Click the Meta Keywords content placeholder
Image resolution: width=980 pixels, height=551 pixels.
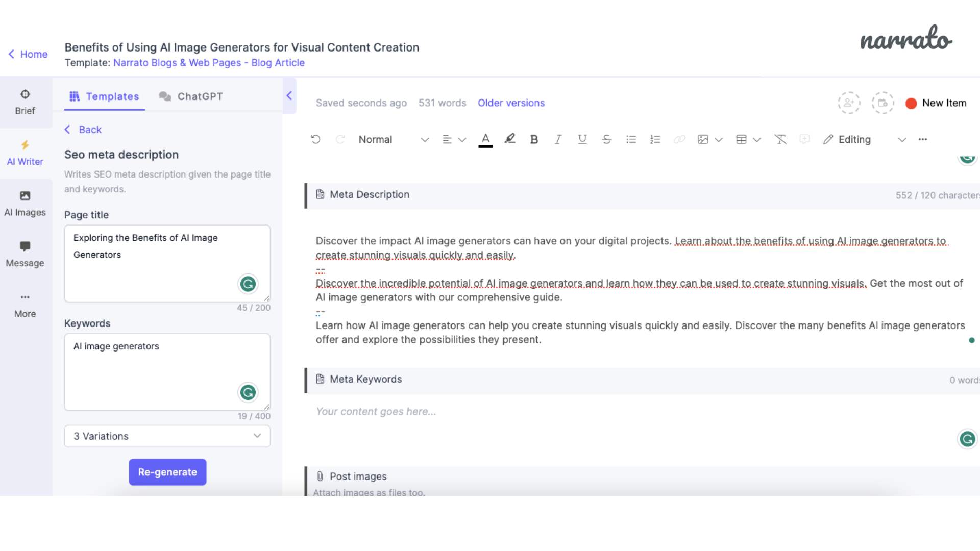click(x=376, y=412)
